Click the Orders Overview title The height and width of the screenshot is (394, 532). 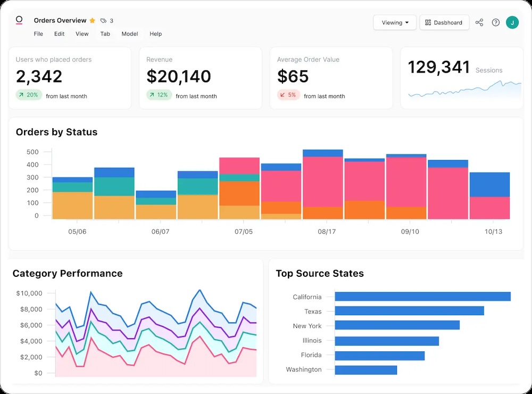click(60, 21)
